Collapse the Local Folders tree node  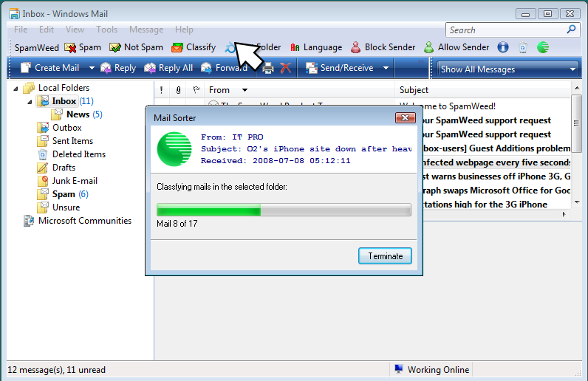coord(16,89)
